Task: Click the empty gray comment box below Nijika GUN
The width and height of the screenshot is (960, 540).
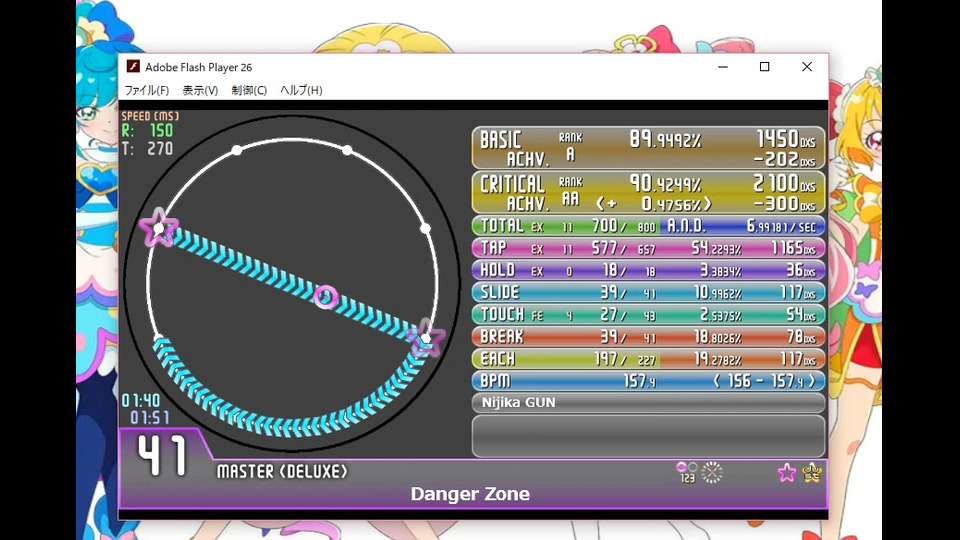Action: coord(648,435)
